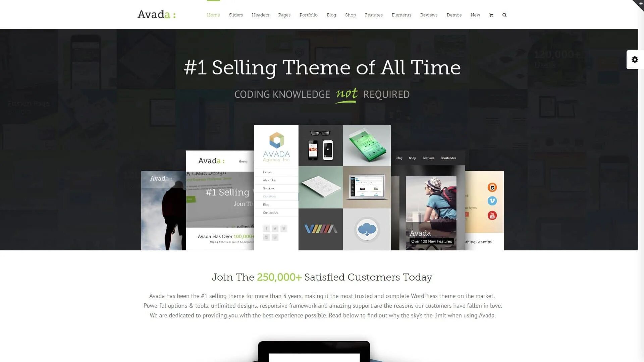Screen dimensions: 644x362
Task: Click the Portfolio navigation menu item
Action: click(308, 15)
